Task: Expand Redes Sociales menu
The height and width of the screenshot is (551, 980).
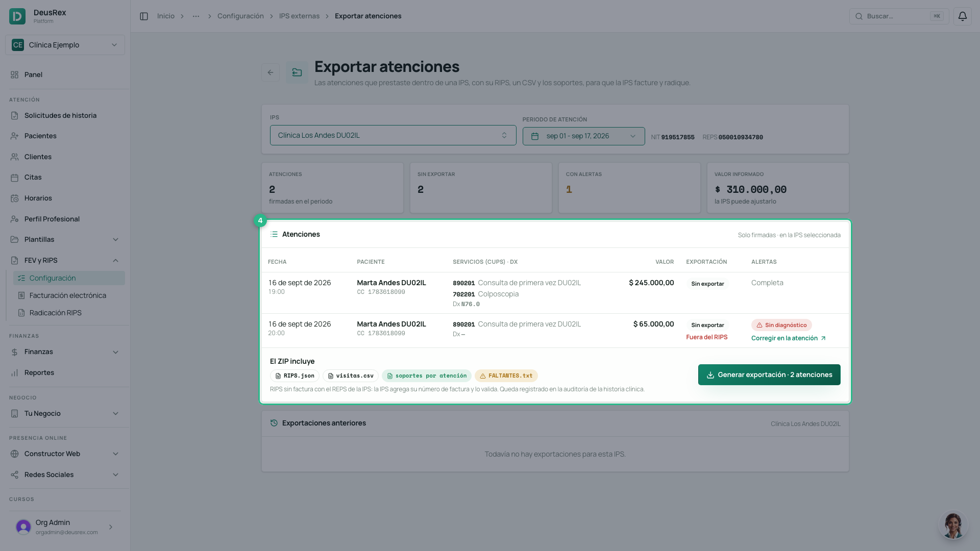Action: point(65,474)
